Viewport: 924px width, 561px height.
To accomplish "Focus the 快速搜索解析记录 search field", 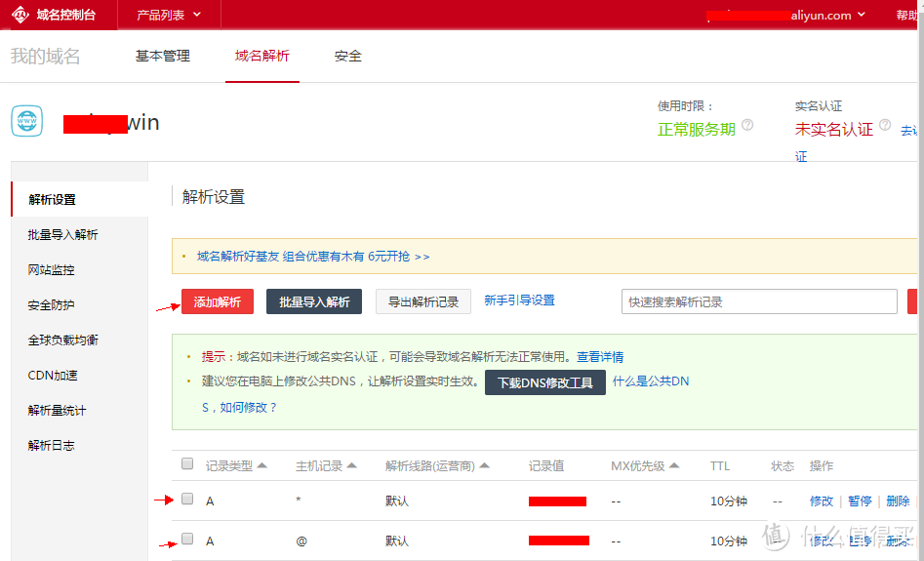I will (x=759, y=301).
